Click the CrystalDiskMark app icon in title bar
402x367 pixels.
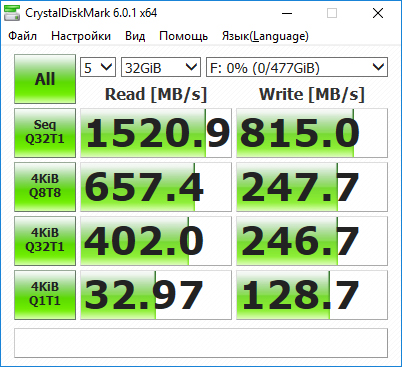(12, 13)
